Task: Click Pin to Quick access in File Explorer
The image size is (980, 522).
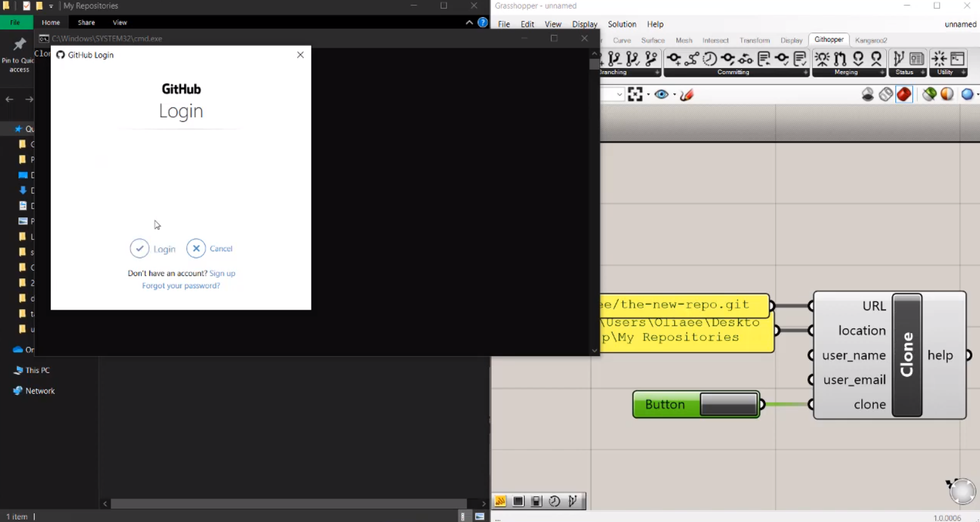Action: [19, 55]
